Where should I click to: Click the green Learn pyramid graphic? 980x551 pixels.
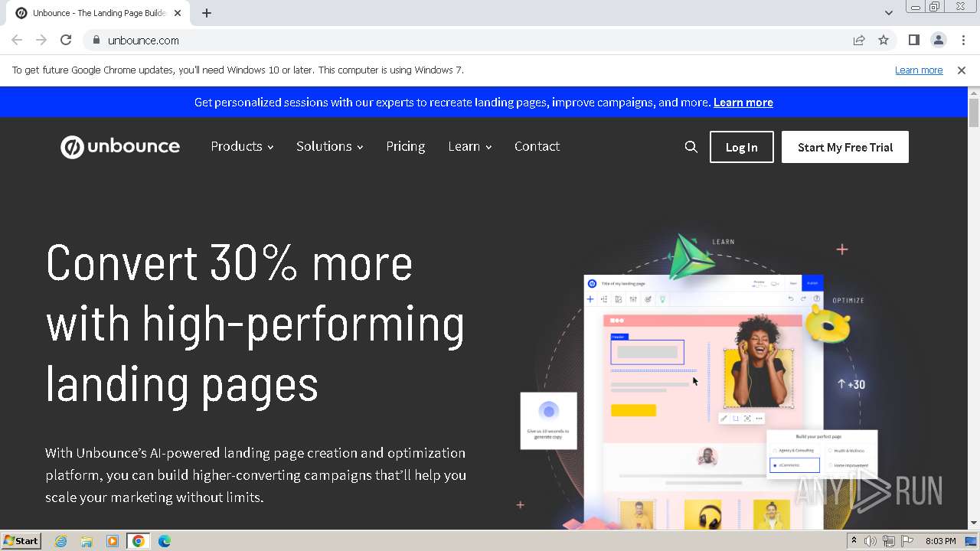(x=691, y=256)
